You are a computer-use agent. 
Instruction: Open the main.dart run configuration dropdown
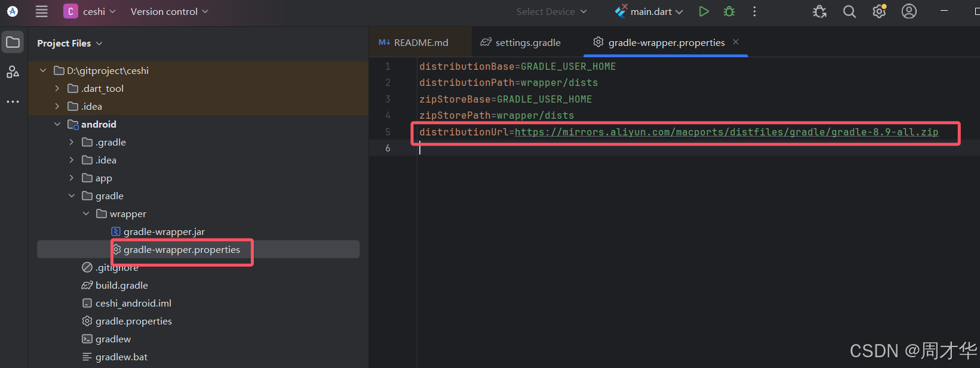pyautogui.click(x=650, y=11)
